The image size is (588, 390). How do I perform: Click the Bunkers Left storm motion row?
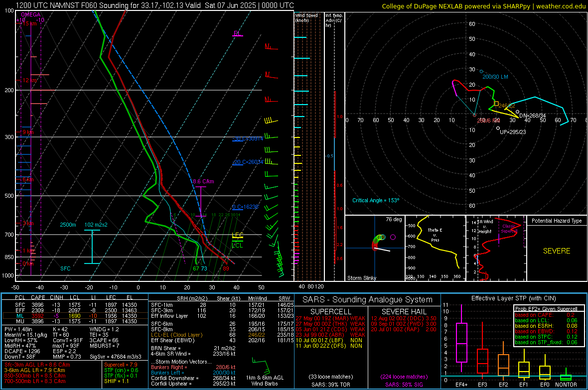pos(193,373)
